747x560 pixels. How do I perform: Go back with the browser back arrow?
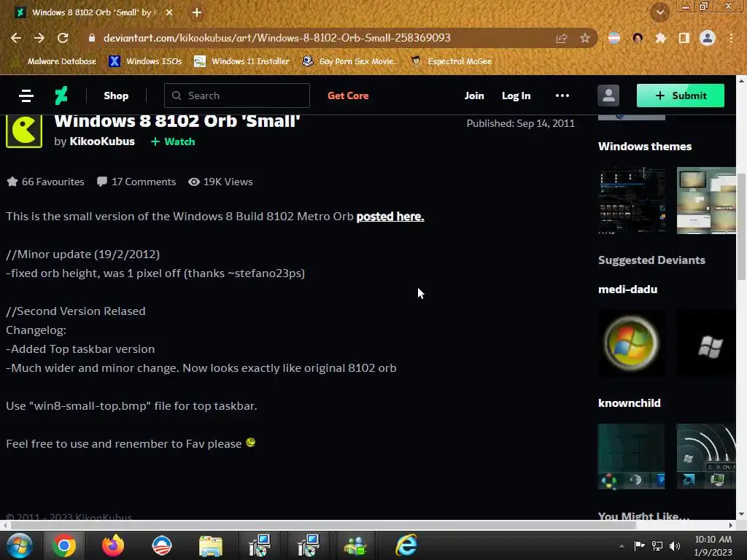point(16,38)
